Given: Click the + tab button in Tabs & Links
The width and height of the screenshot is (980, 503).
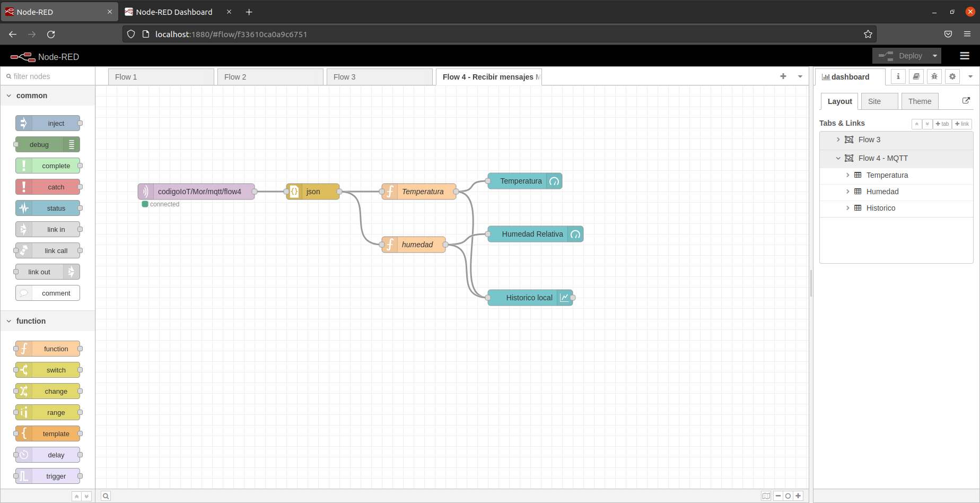Looking at the screenshot, I should (x=942, y=124).
